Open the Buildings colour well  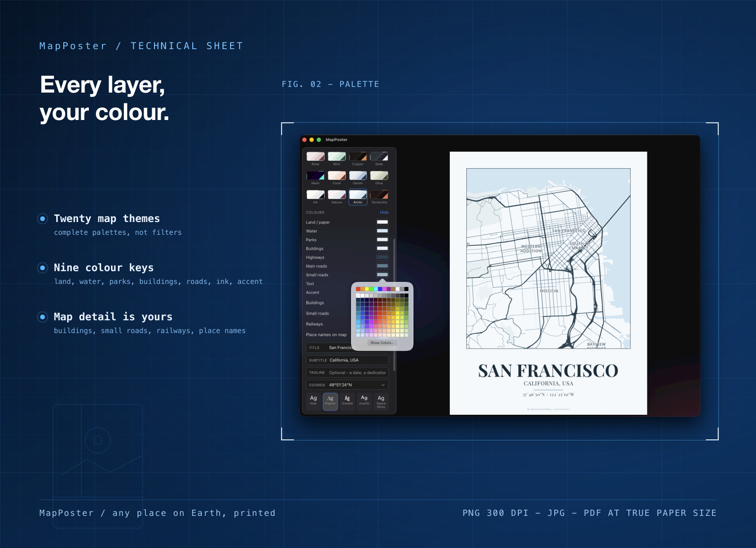click(382, 248)
